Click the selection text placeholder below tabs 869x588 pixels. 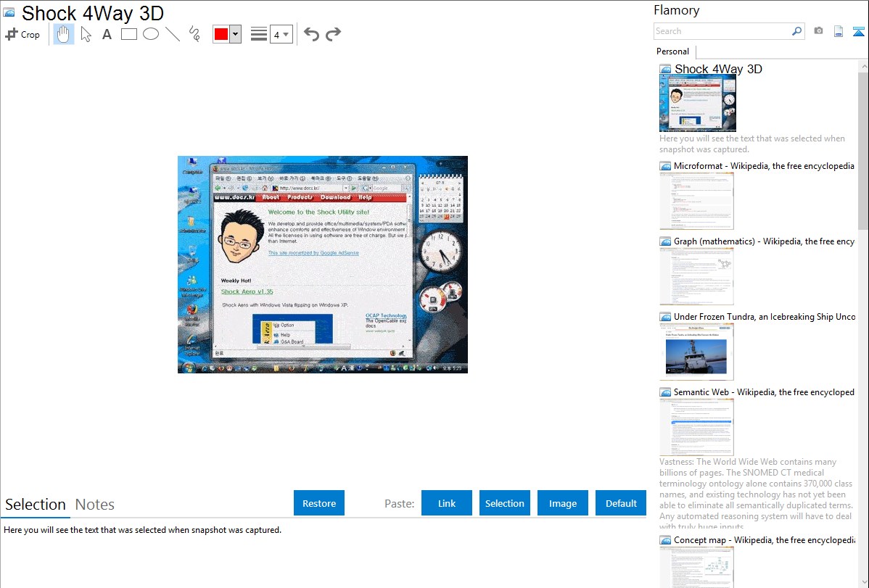(142, 530)
